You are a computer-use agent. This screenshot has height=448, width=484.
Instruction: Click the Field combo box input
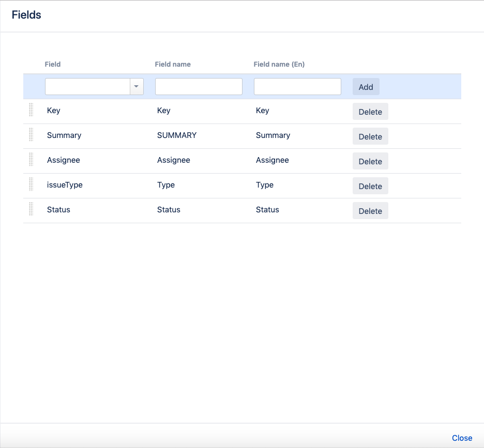(88, 86)
